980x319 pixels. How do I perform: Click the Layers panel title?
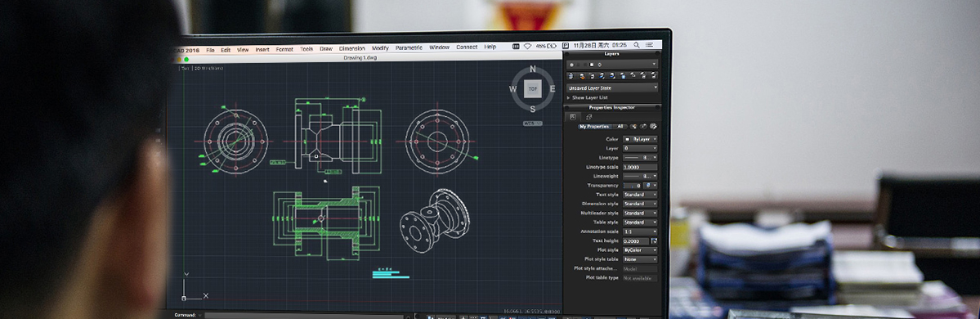point(612,55)
